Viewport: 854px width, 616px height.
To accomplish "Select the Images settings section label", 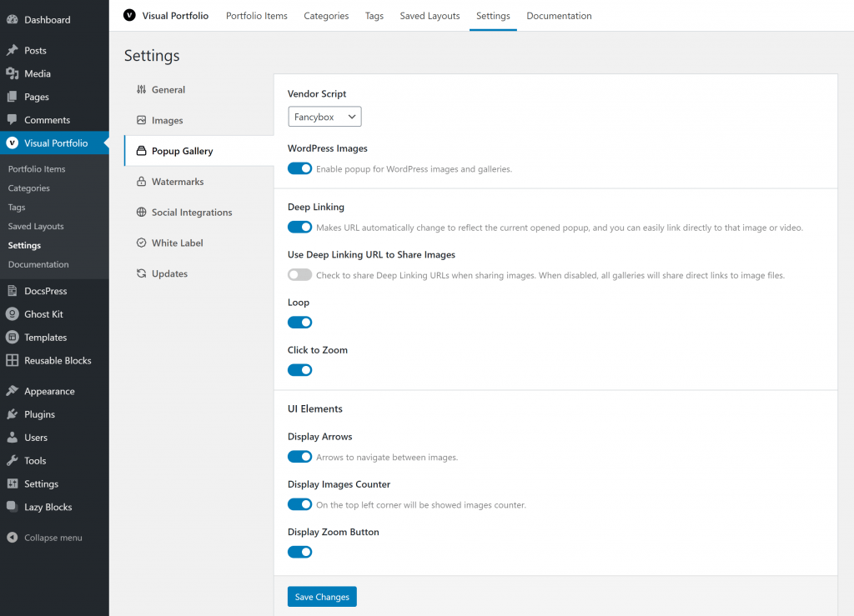I will [167, 120].
